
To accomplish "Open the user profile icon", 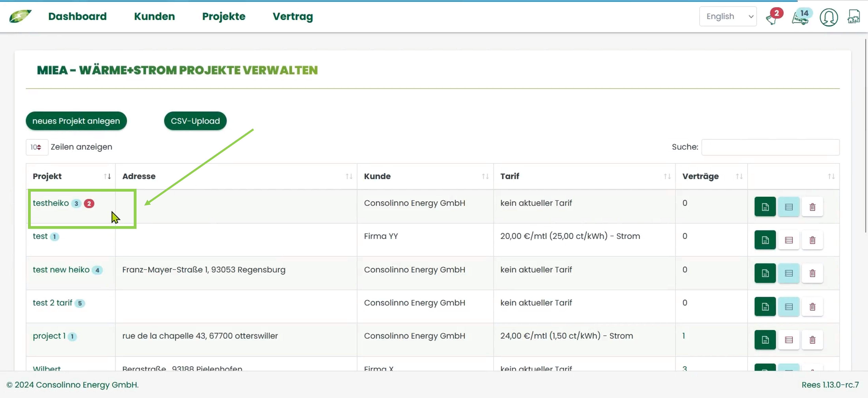I will click(x=829, y=17).
